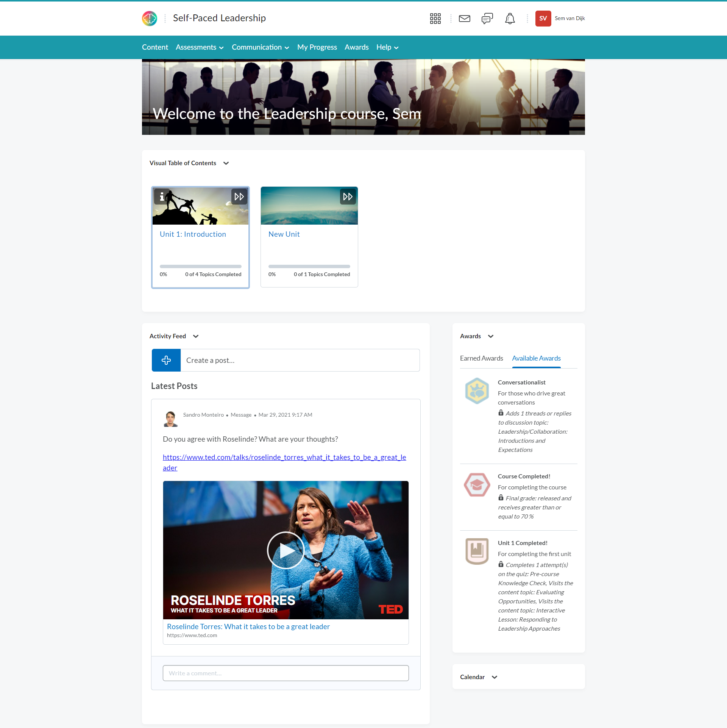
Task: Open Activity Feed widget chevron
Action: coord(196,336)
